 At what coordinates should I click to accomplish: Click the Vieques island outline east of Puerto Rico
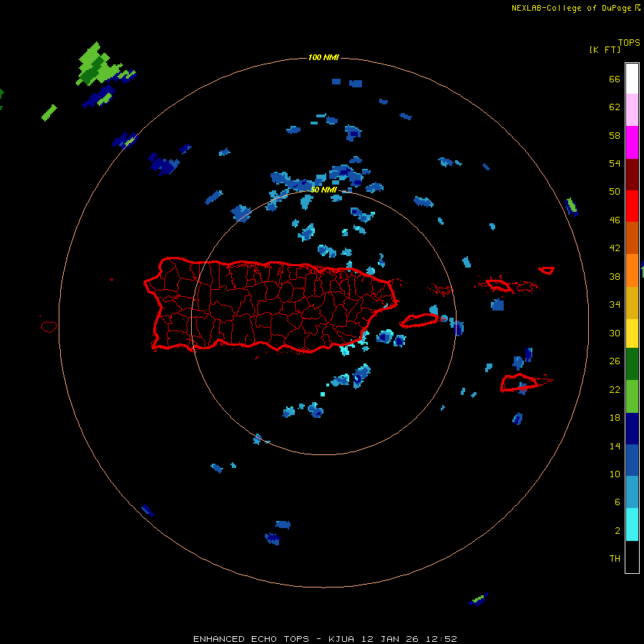tap(420, 321)
